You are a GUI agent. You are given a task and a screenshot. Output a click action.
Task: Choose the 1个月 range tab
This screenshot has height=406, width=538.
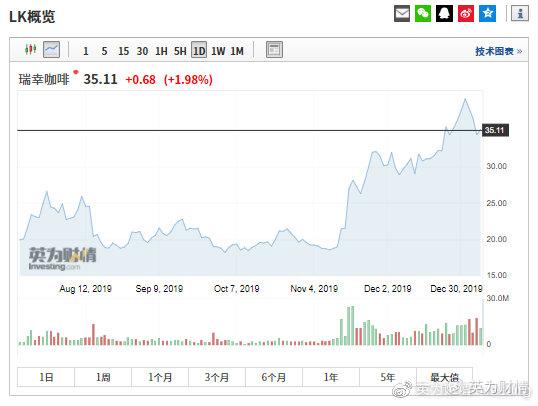[x=160, y=377]
